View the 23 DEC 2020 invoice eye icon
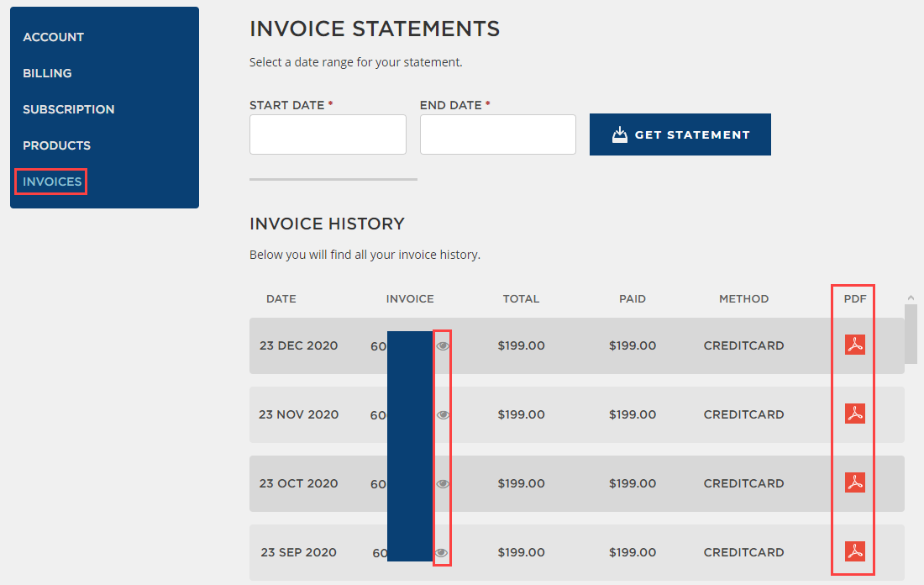 point(443,345)
